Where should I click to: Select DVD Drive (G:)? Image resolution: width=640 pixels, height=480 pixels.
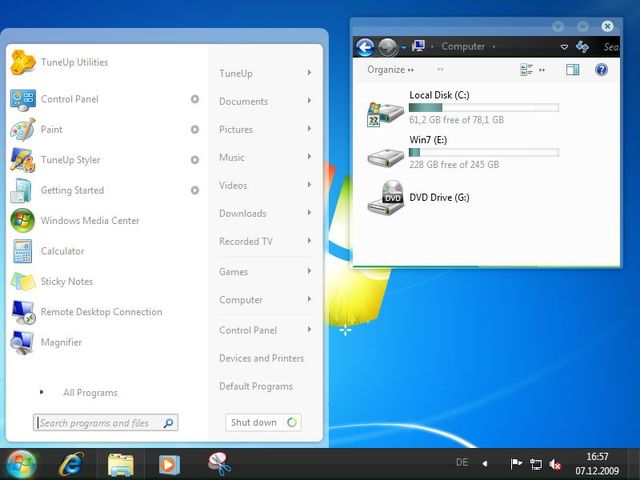[419, 198]
